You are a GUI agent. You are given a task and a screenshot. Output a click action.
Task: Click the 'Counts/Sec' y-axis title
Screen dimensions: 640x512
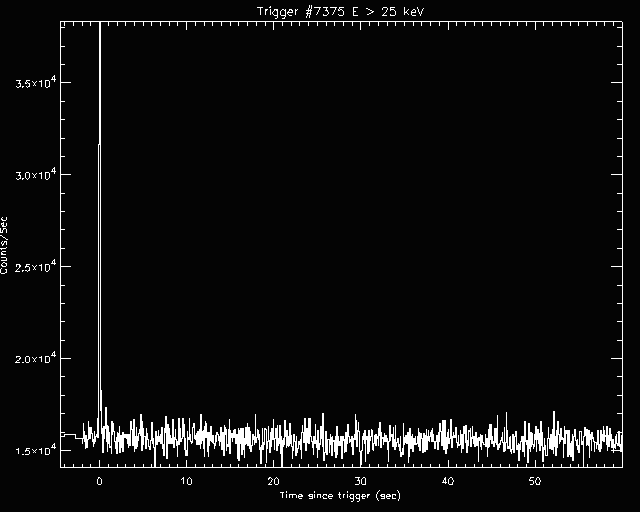coord(4,246)
